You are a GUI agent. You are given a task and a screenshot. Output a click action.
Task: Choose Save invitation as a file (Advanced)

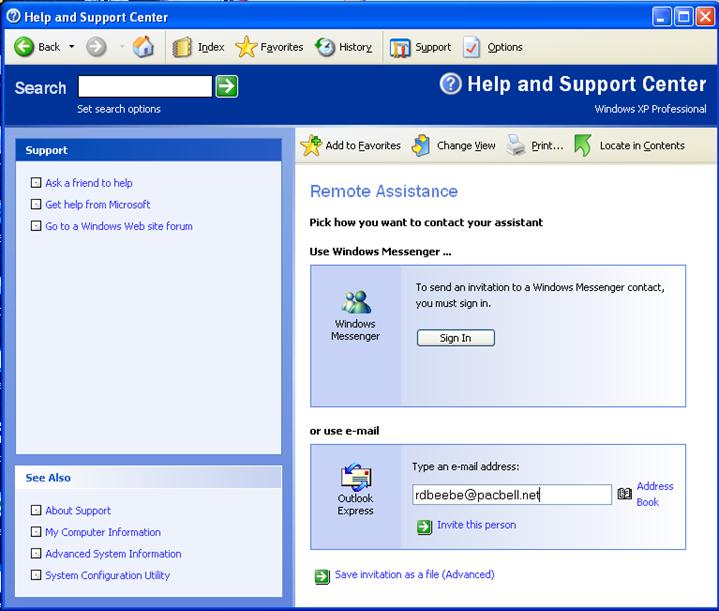pyautogui.click(x=415, y=574)
